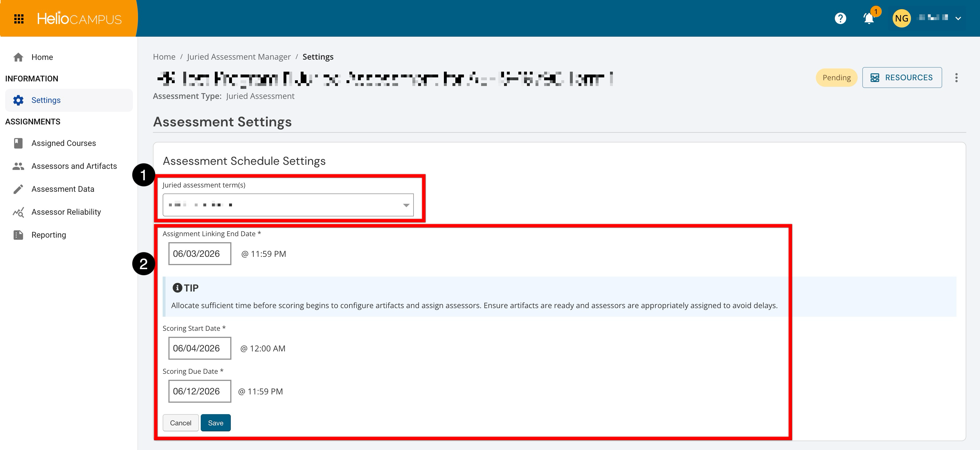Click the 'Assessment Schedule Settings' heading
The height and width of the screenshot is (450, 980).
[244, 161]
